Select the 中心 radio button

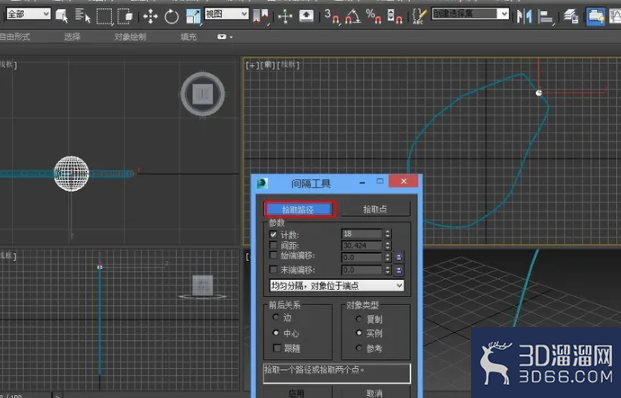click(276, 333)
